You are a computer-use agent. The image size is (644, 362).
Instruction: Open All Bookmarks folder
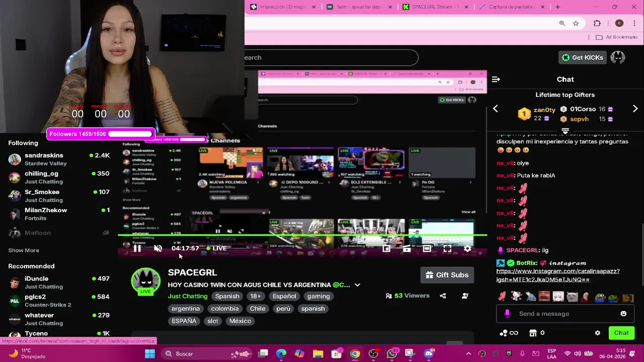click(x=616, y=37)
